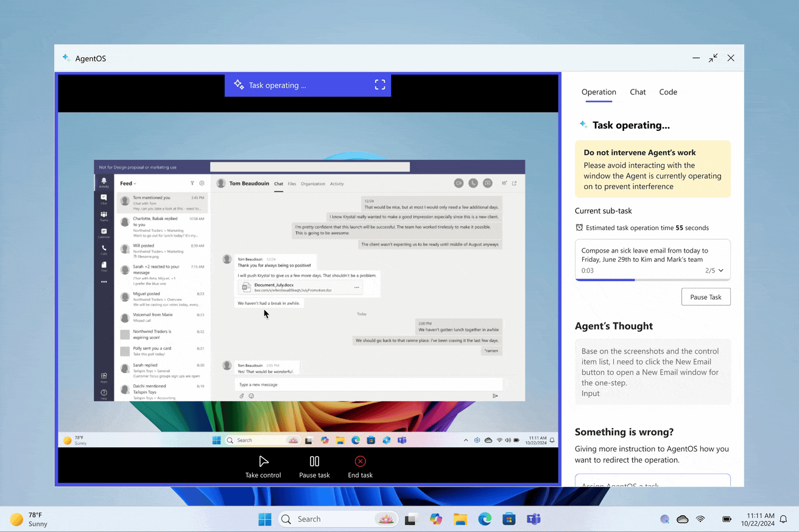Expand the task view to fullscreen
This screenshot has height=532, width=799.
point(380,85)
